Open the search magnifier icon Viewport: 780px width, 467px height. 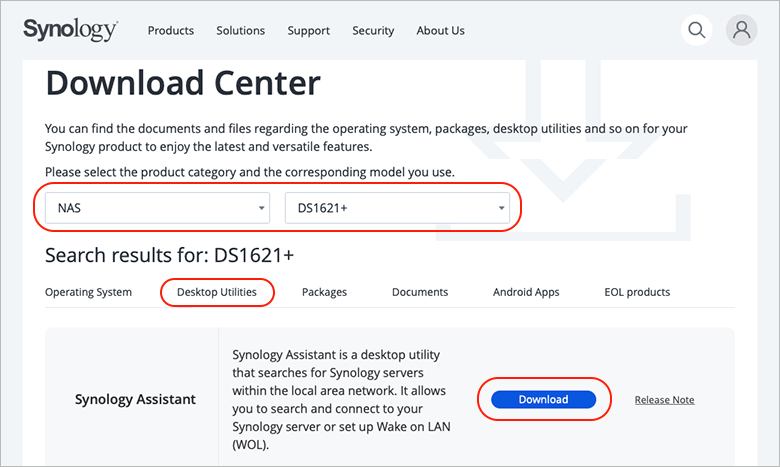[x=696, y=30]
